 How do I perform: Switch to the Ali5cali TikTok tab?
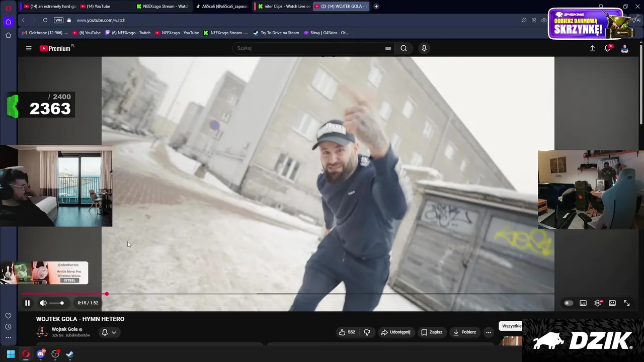pyautogui.click(x=221, y=6)
